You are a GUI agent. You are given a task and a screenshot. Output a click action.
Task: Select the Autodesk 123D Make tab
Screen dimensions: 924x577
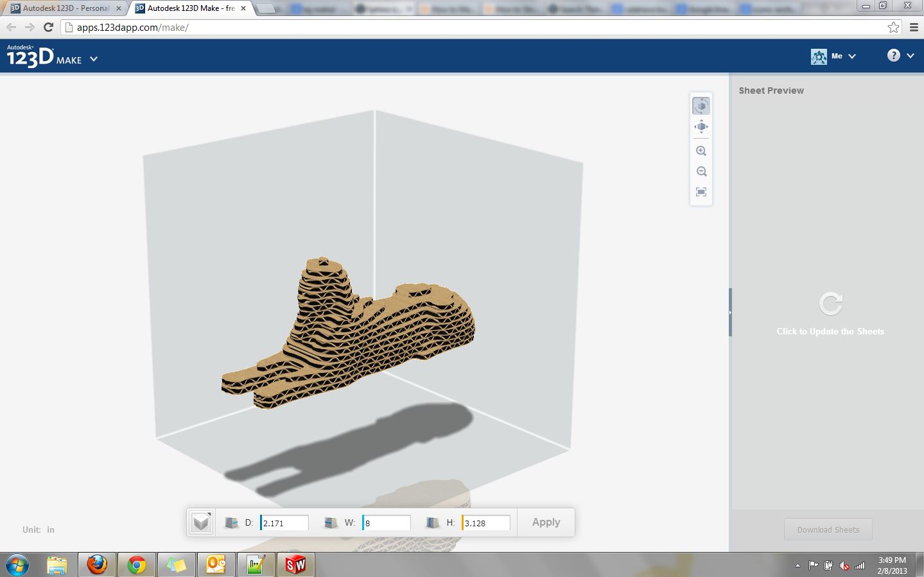189,8
